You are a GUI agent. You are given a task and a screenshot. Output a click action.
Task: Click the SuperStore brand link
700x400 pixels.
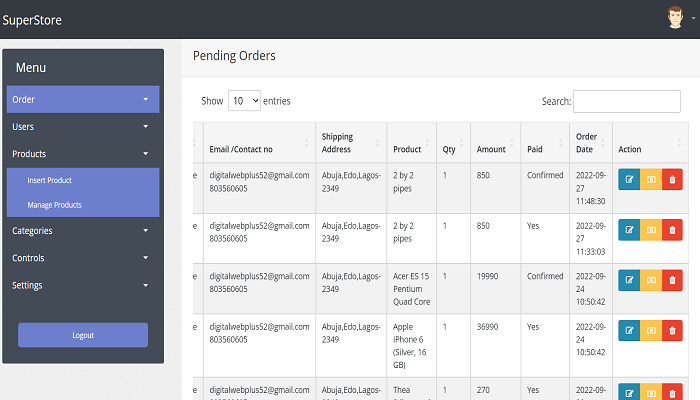pos(32,20)
